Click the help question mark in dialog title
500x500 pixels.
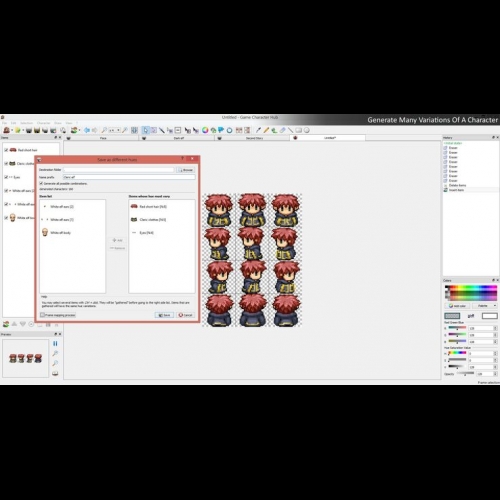point(182,159)
